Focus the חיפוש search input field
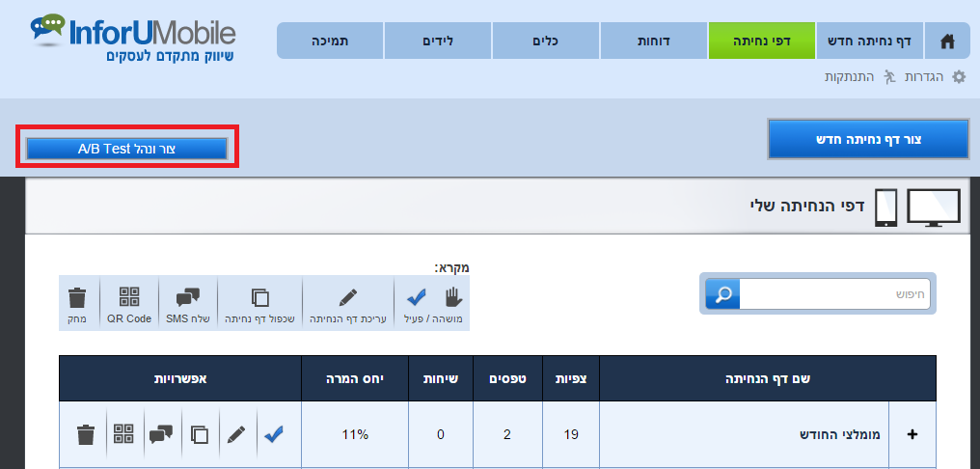The image size is (980, 469). [834, 294]
